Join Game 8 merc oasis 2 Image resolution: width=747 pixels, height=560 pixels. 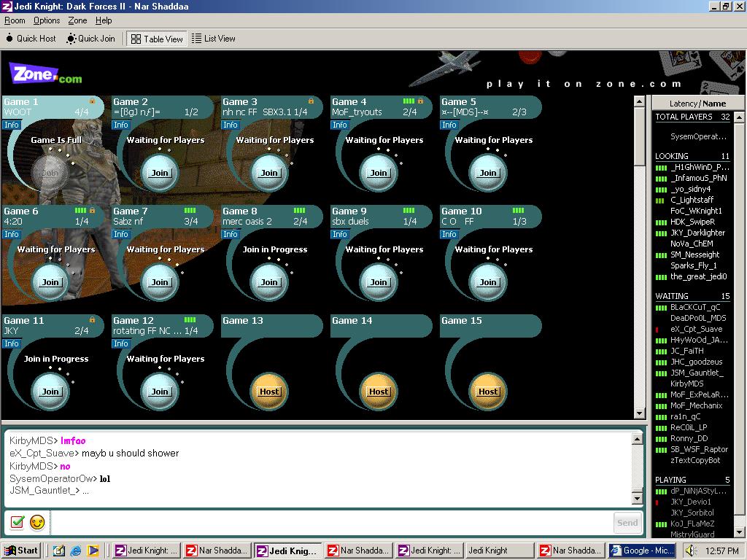pos(269,282)
